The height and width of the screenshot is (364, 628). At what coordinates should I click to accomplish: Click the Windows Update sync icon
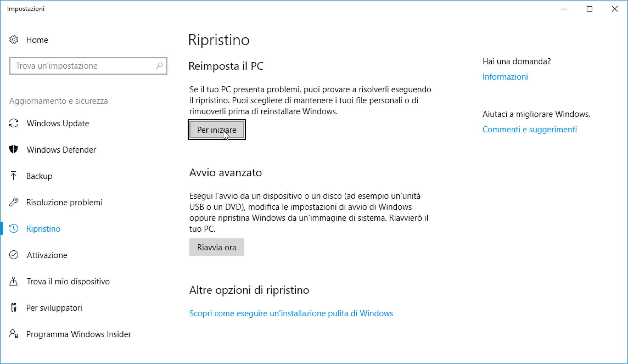(x=14, y=123)
